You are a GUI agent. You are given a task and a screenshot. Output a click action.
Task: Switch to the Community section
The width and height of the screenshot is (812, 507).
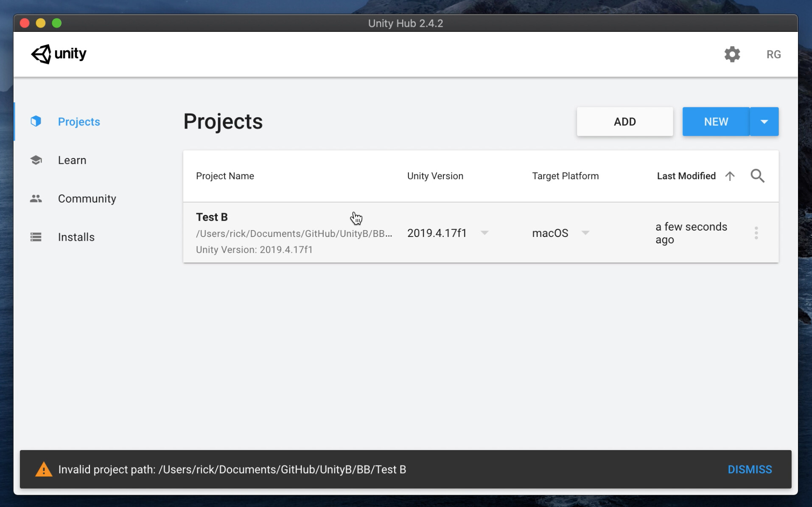(87, 198)
